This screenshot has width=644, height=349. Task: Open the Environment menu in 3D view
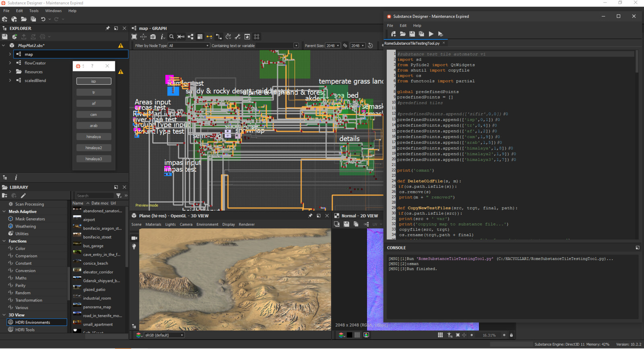click(x=207, y=224)
